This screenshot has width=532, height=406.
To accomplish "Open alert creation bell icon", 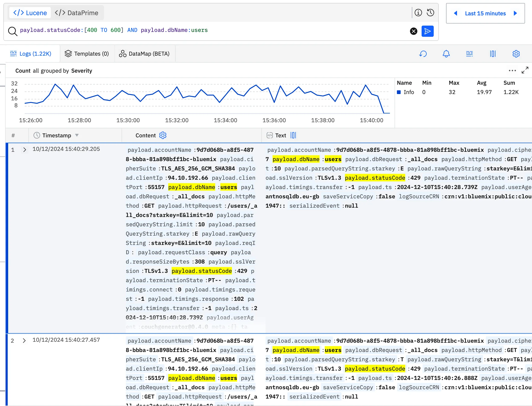I will 446,54.
